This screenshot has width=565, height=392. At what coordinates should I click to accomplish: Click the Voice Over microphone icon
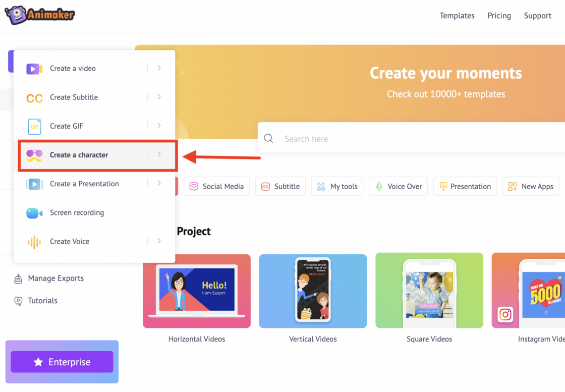(x=379, y=186)
